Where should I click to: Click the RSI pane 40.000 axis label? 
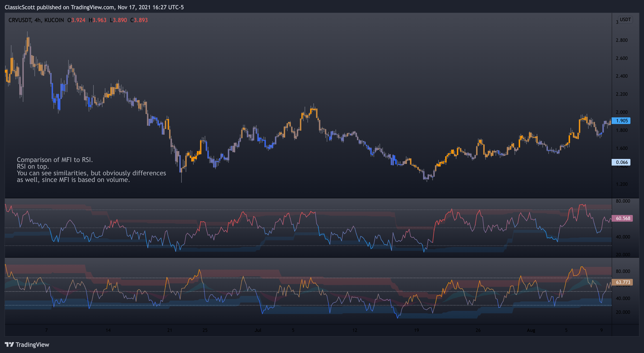623,237
